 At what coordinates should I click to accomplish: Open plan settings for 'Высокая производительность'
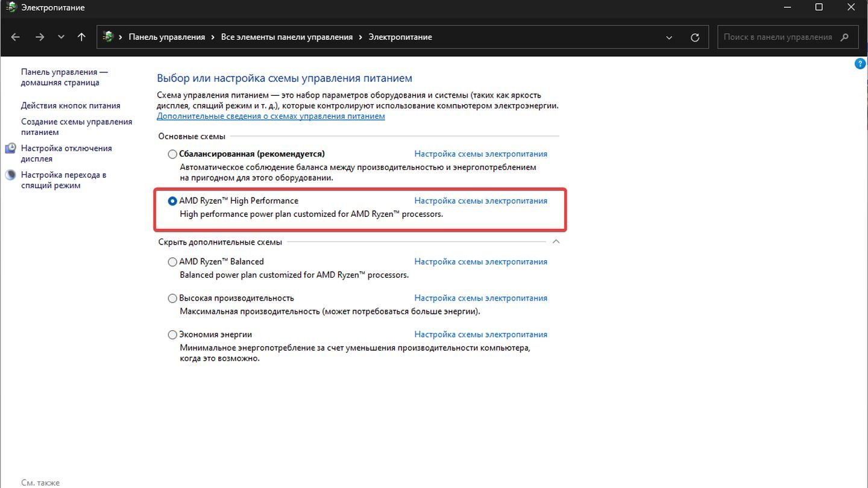(x=480, y=298)
